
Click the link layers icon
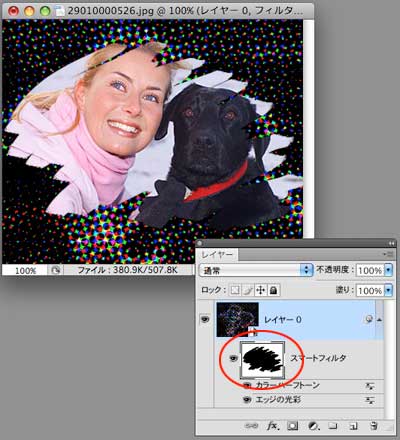(x=250, y=426)
